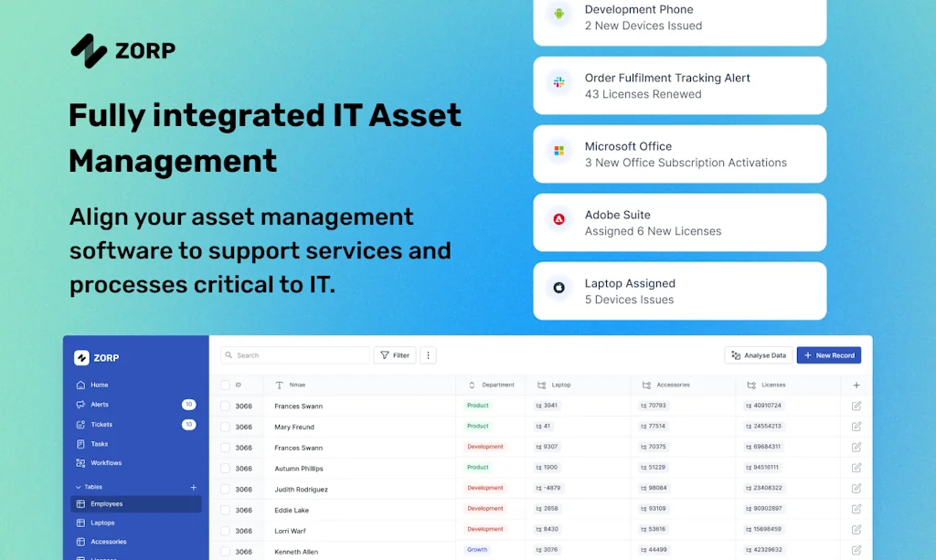
Task: Click edit icon for Judith Rodriguez row
Action: pyautogui.click(x=856, y=489)
